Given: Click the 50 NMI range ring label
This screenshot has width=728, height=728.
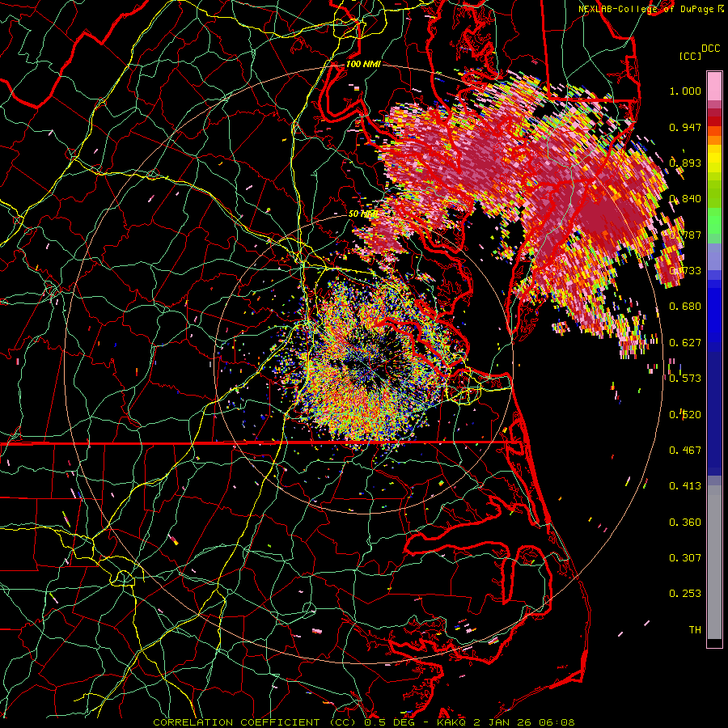Looking at the screenshot, I should point(362,214).
